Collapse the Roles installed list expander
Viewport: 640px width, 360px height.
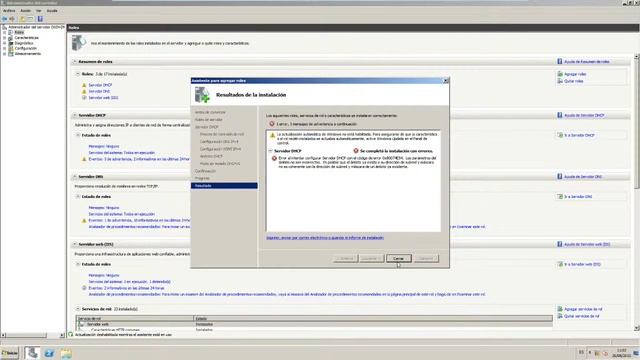pyautogui.click(x=78, y=74)
